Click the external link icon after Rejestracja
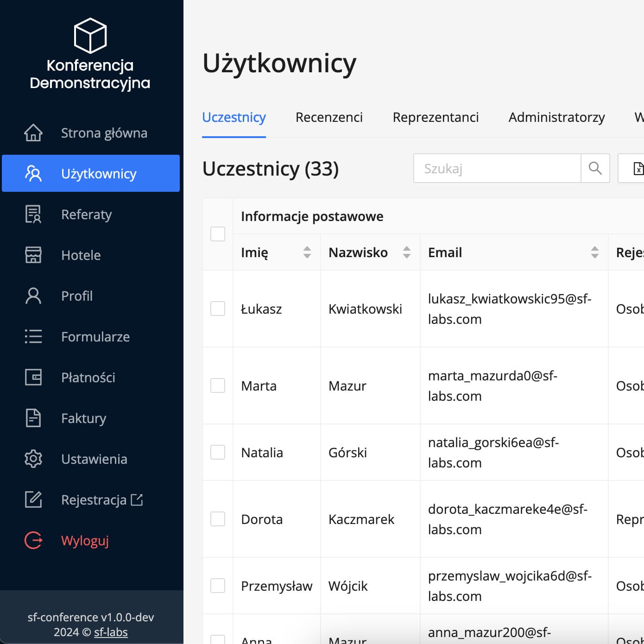This screenshot has width=644, height=644. pos(137,499)
